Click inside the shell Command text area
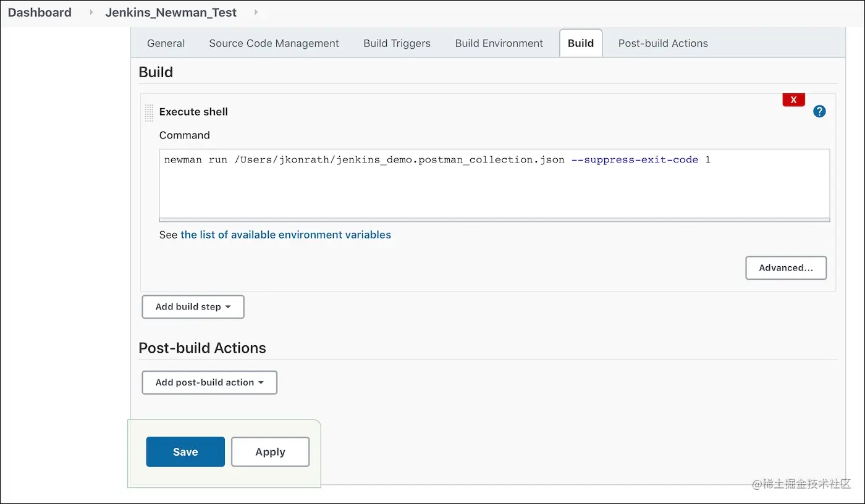The height and width of the screenshot is (504, 865). tap(494, 185)
